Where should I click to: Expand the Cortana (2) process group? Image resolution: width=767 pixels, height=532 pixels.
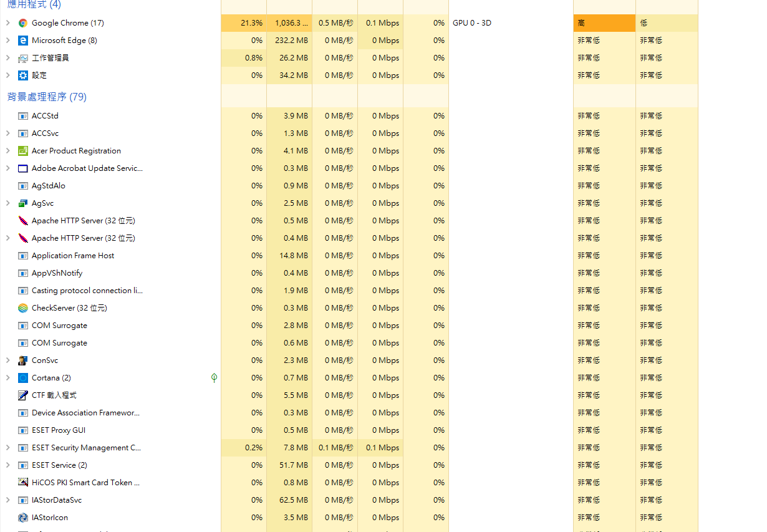tap(7, 378)
